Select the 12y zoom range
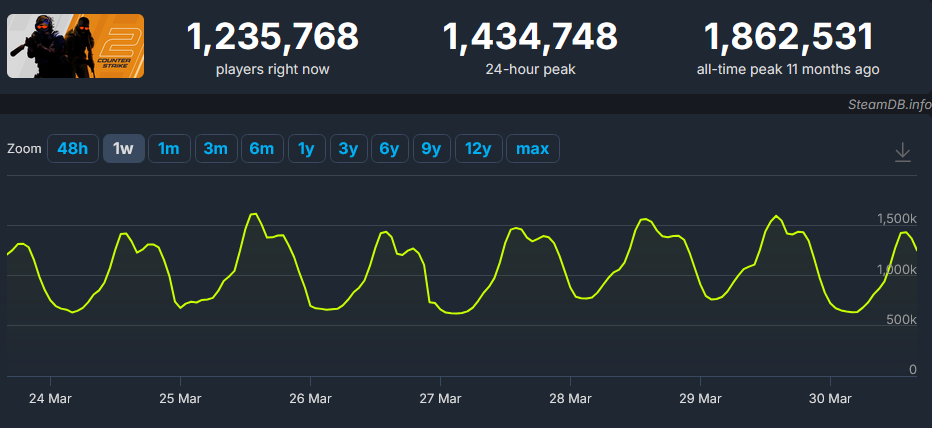This screenshot has height=428, width=932. (x=478, y=149)
